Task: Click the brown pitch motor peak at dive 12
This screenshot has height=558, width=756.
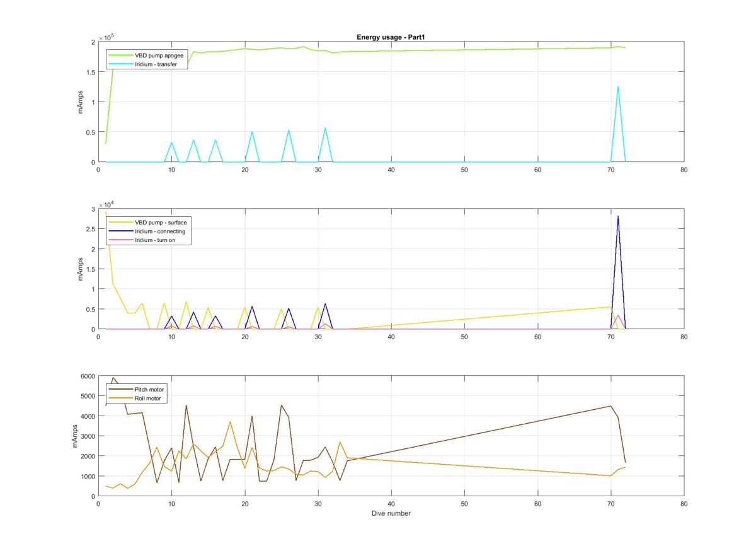Action: coord(186,406)
